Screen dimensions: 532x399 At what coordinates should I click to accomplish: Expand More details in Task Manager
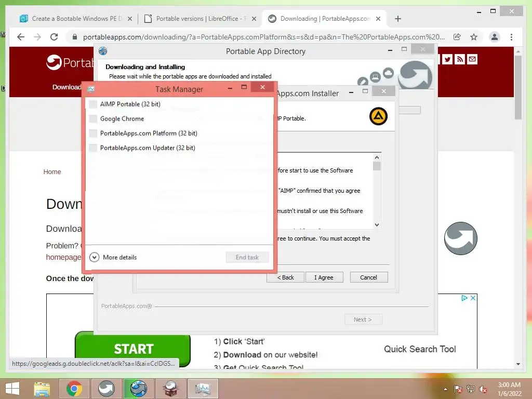(x=113, y=257)
